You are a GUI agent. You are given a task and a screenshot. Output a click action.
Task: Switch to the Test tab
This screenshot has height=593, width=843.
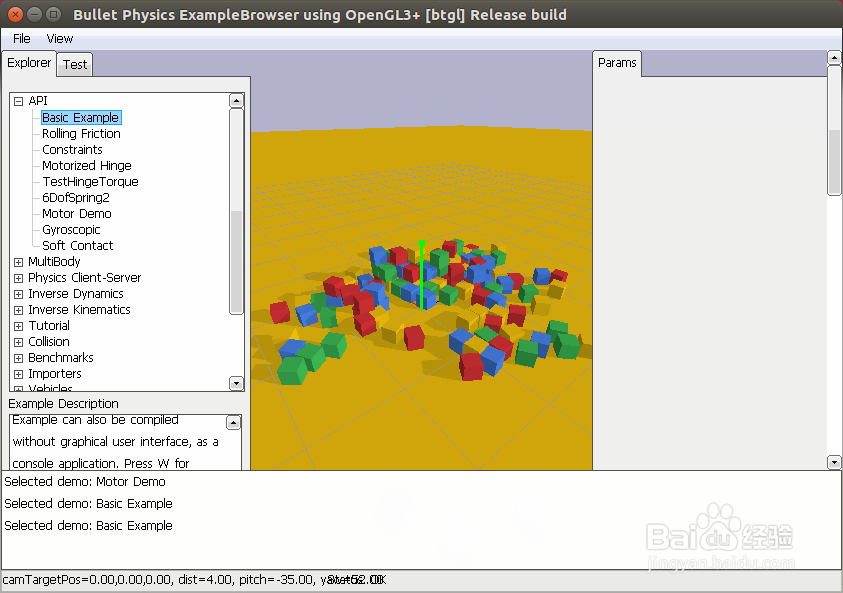tap(75, 65)
